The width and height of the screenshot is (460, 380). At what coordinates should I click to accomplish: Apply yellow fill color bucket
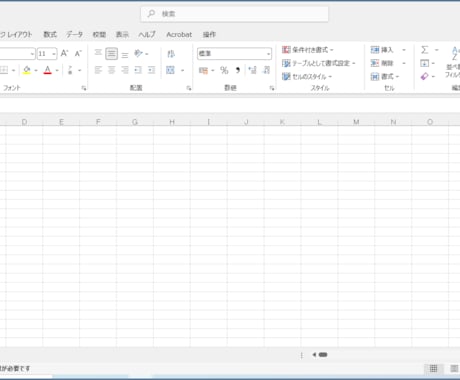(x=27, y=70)
